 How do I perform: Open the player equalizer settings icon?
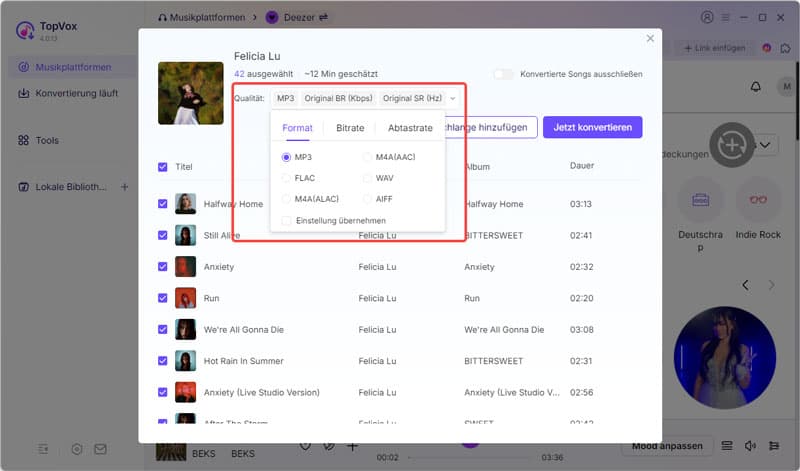pyautogui.click(x=774, y=446)
